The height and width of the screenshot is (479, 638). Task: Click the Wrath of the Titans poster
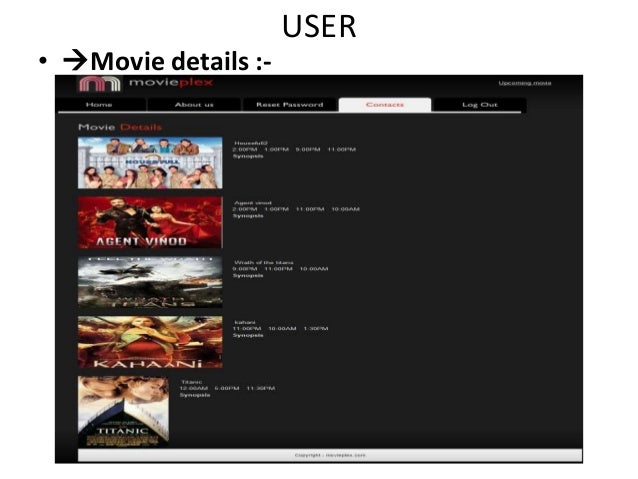tap(150, 282)
